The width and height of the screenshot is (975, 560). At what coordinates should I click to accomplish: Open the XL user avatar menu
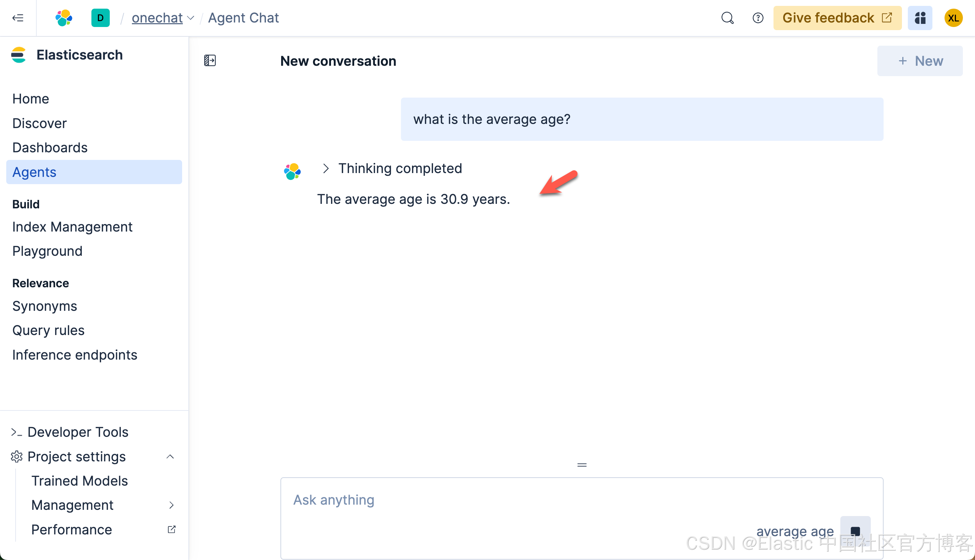954,18
